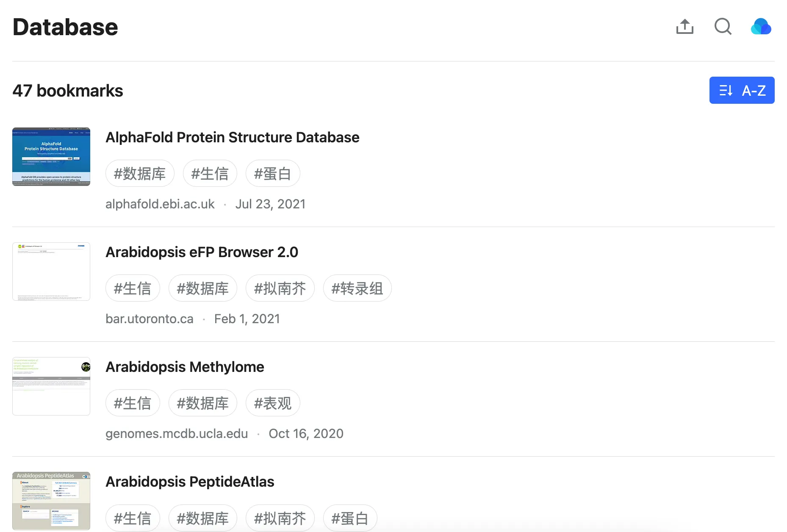Select #数据库 tag under Arabidopsis Methylome
This screenshot has width=787, height=532.
202,403
